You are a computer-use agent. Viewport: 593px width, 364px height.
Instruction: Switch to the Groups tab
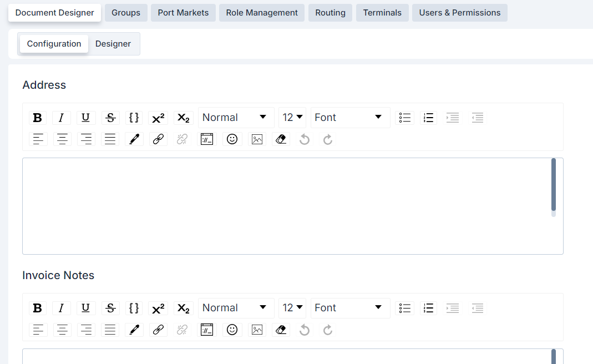[126, 13]
